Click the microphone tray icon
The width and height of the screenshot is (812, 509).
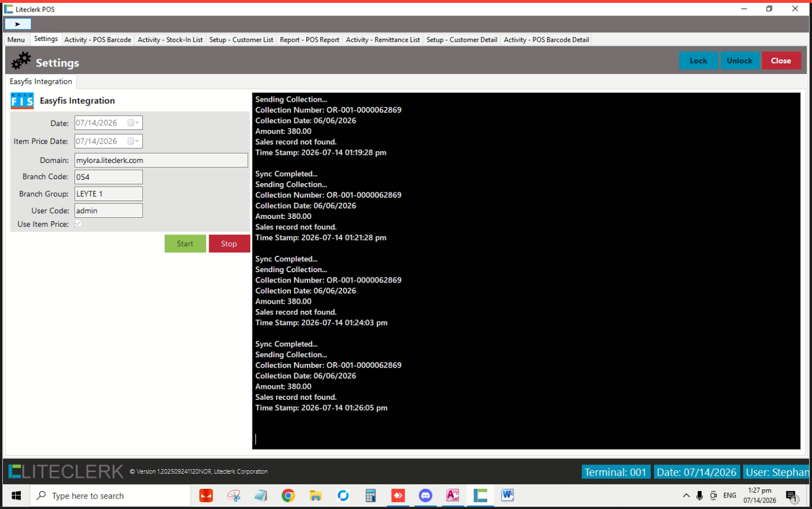(700, 496)
